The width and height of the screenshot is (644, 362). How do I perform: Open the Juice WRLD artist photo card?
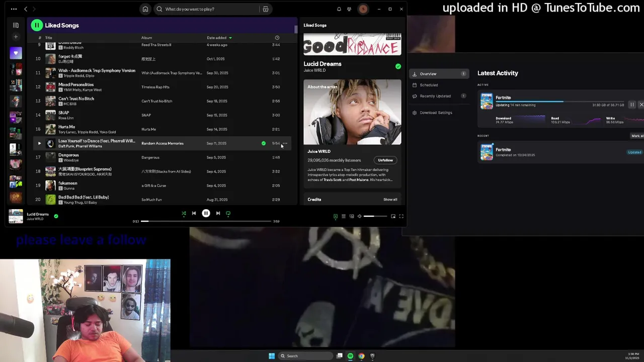coord(352,112)
